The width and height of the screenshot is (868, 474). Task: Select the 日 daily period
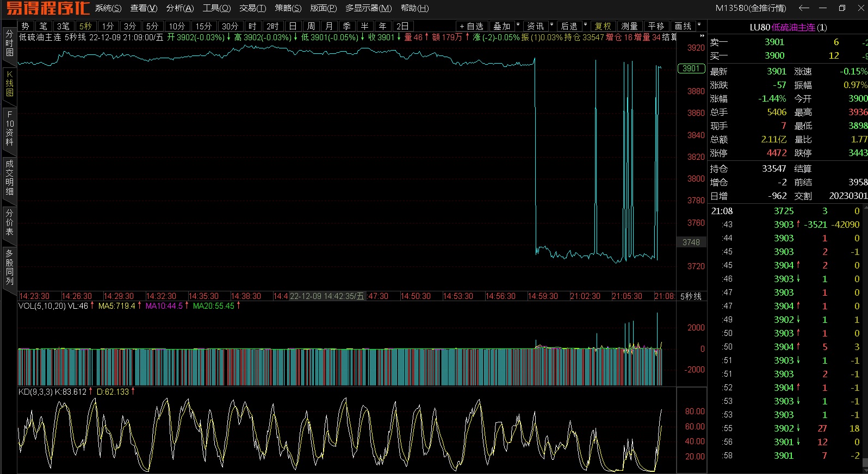293,26
